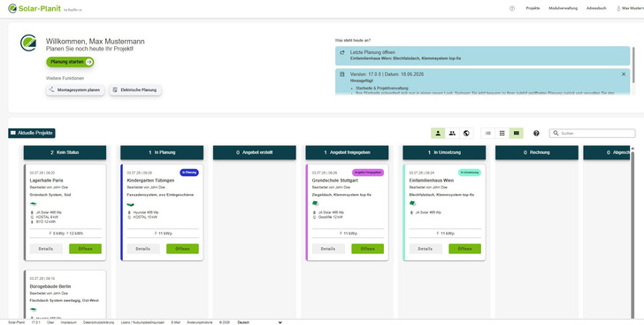Image resolution: width=644 pixels, height=325 pixels.
Task: Open the Projekte menu item
Action: pos(533,8)
